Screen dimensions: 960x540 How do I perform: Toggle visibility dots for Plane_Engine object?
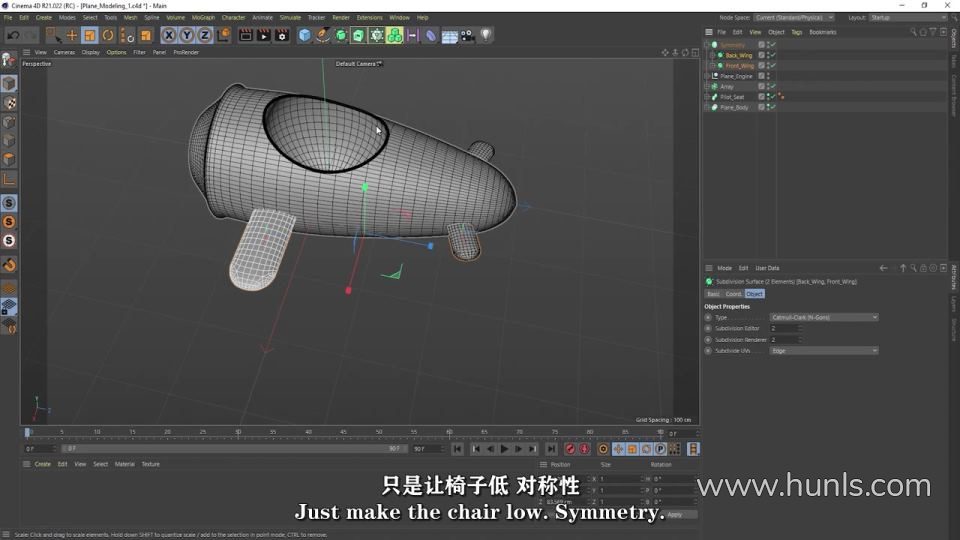point(768,76)
